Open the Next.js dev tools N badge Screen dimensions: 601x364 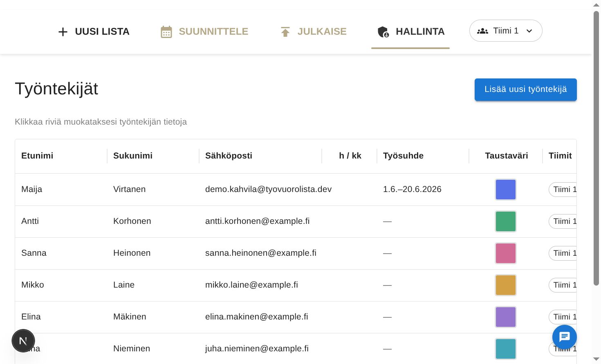click(x=23, y=341)
